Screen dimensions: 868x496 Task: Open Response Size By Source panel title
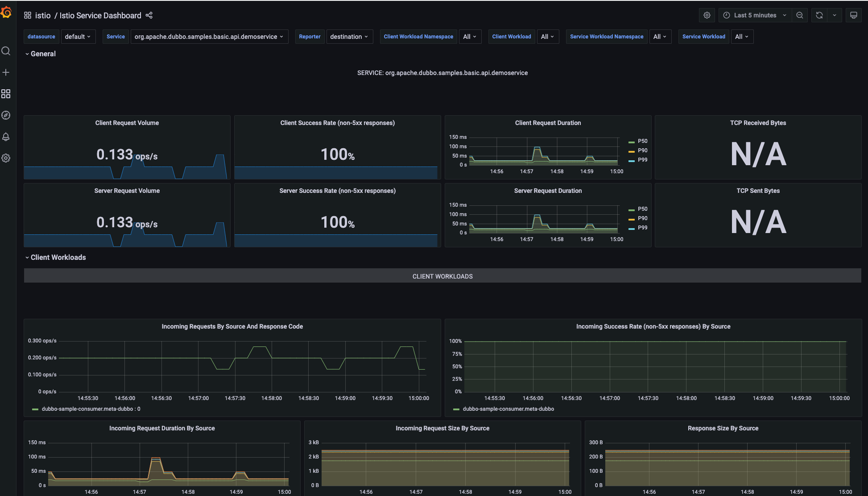coord(723,428)
